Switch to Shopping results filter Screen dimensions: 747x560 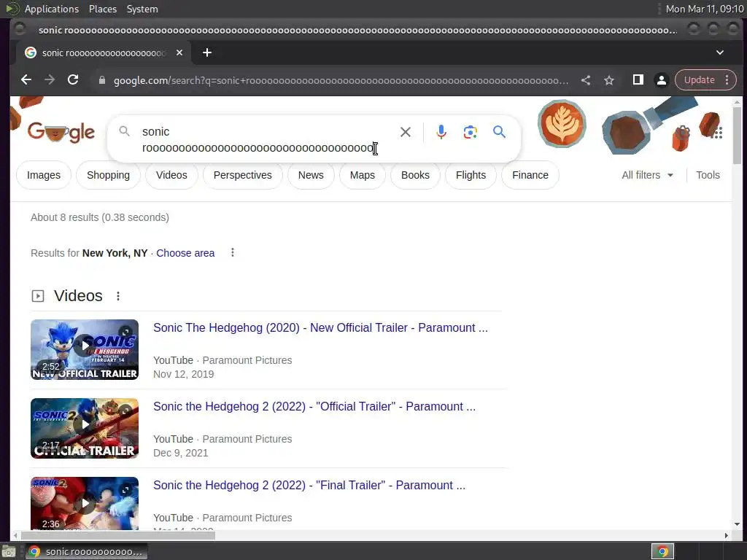point(108,175)
